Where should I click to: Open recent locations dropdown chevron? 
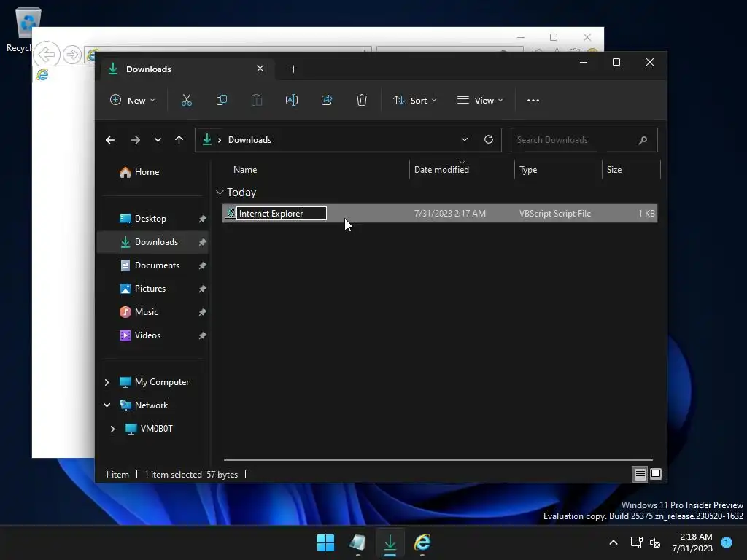pyautogui.click(x=158, y=140)
